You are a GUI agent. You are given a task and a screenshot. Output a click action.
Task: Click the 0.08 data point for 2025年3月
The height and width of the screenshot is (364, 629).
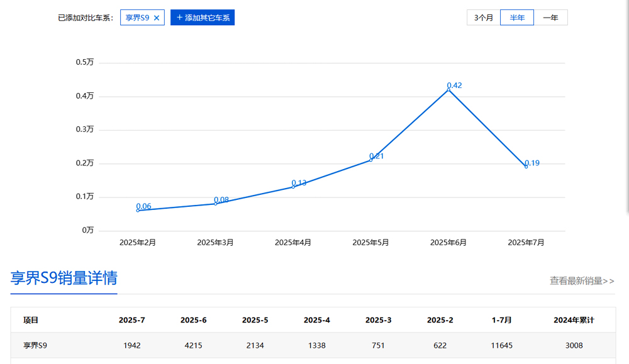[x=215, y=204]
